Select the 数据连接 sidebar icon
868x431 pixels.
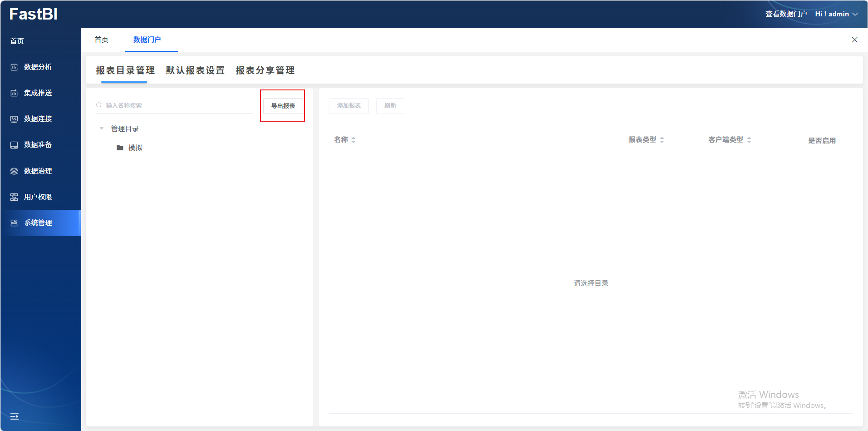coord(14,119)
